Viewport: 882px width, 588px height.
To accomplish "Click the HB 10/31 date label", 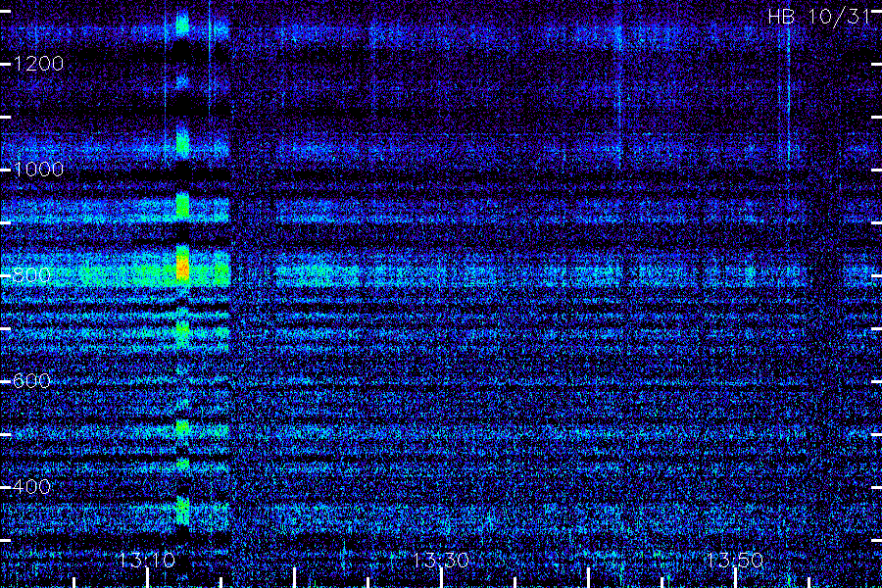I will [819, 17].
